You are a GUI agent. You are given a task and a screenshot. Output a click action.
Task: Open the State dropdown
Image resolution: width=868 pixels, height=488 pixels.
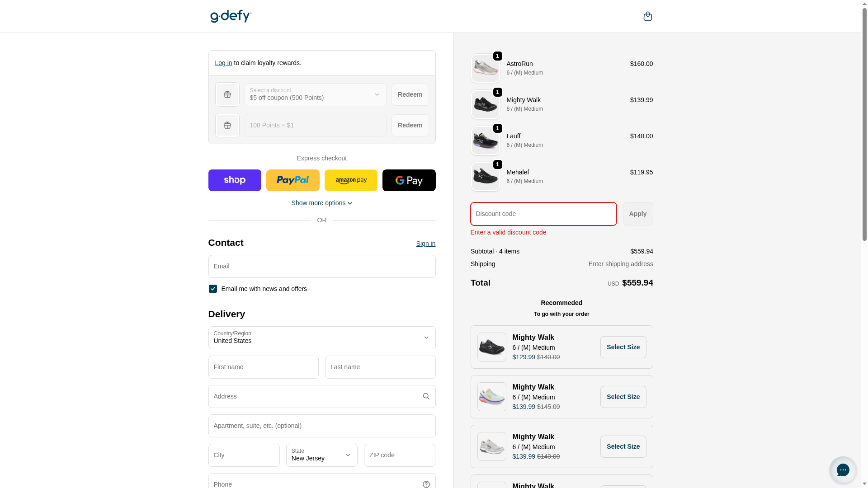(321, 455)
